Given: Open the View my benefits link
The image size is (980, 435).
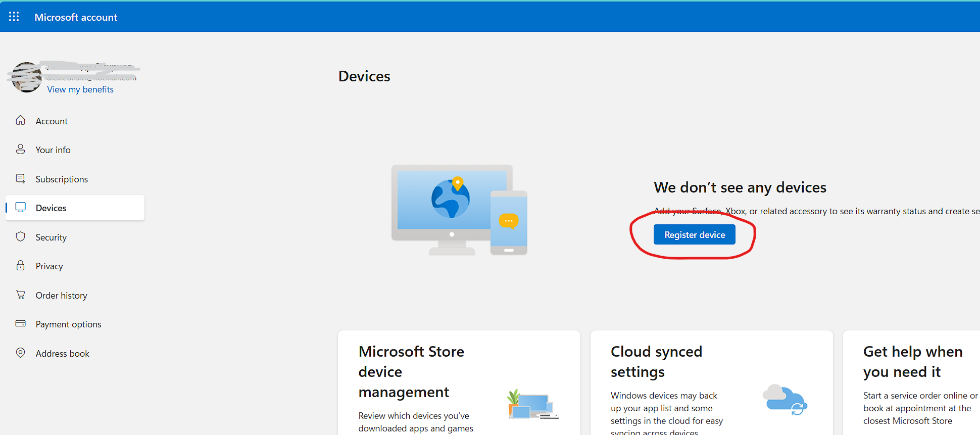Looking at the screenshot, I should click(x=80, y=89).
